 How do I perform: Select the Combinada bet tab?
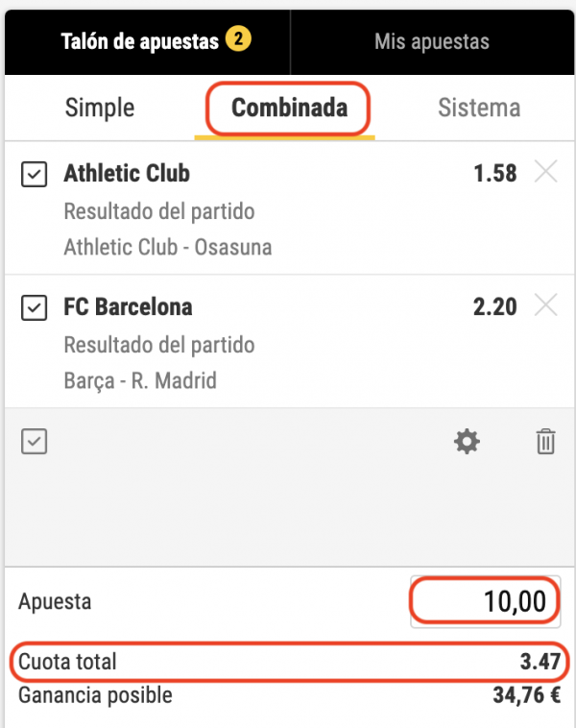click(x=289, y=108)
